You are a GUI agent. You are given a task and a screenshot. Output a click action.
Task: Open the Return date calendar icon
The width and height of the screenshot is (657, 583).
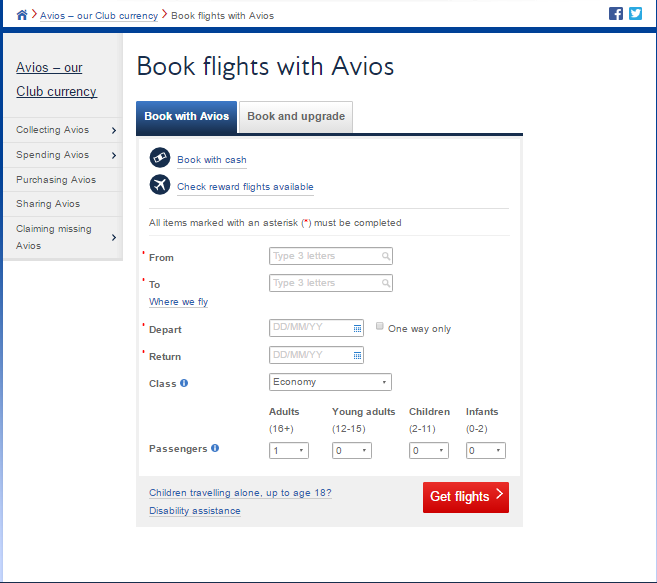[357, 355]
